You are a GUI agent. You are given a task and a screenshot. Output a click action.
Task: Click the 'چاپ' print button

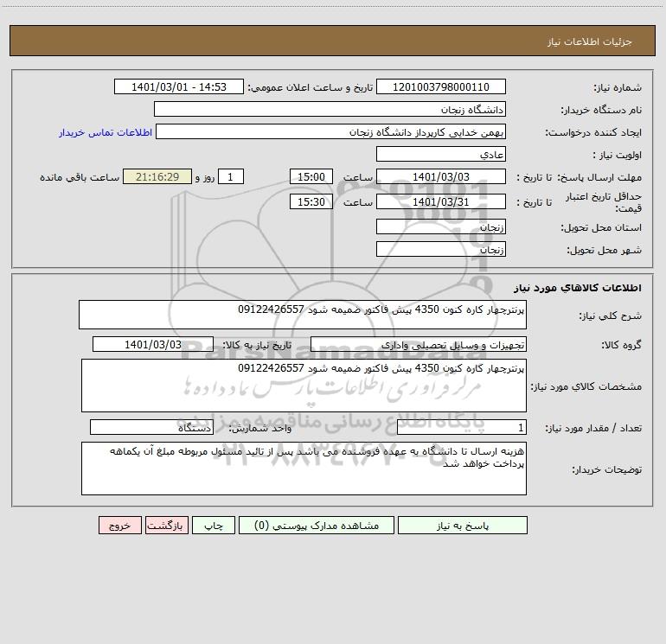(x=214, y=525)
